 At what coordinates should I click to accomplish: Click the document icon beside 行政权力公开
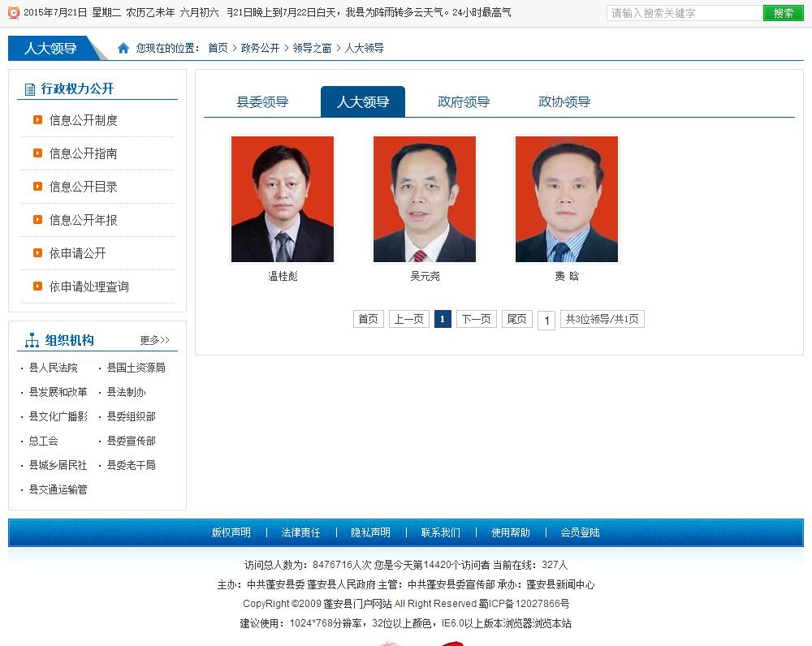tap(30, 89)
